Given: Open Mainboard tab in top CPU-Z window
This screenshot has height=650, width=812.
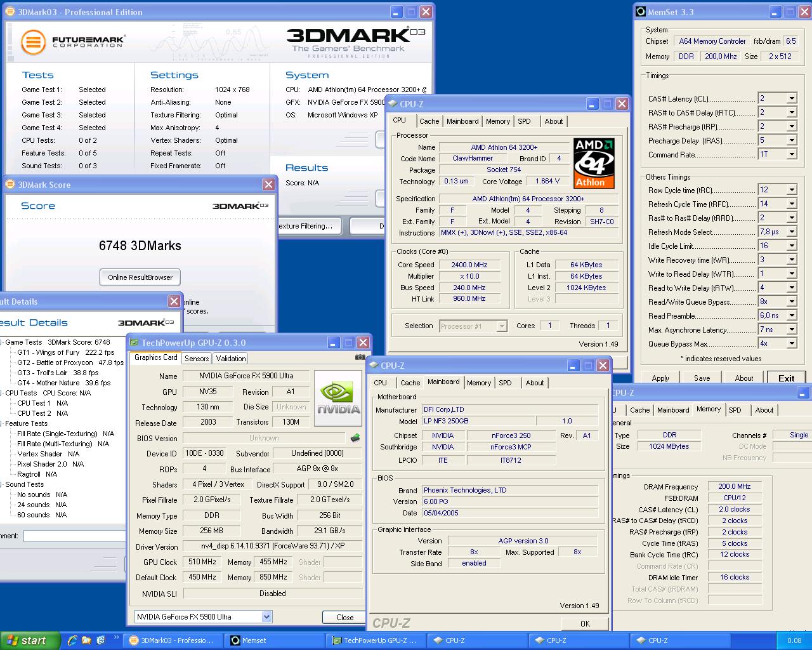Looking at the screenshot, I should pos(462,121).
